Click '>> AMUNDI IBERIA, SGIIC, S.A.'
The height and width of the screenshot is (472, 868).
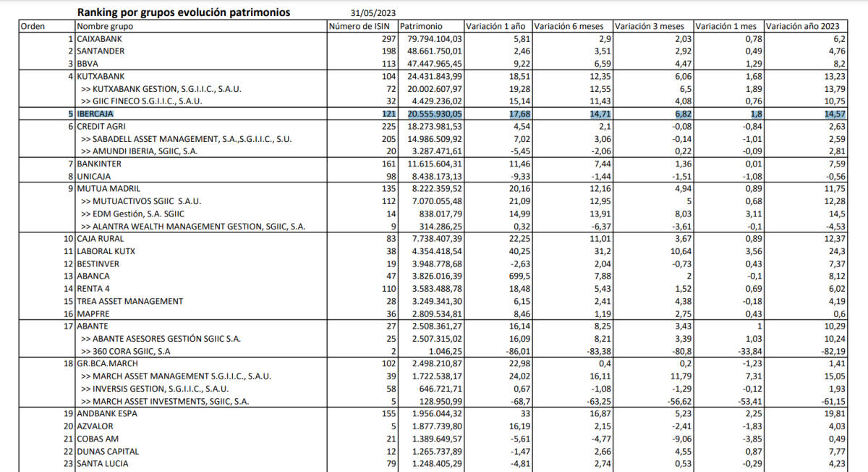[x=139, y=151]
